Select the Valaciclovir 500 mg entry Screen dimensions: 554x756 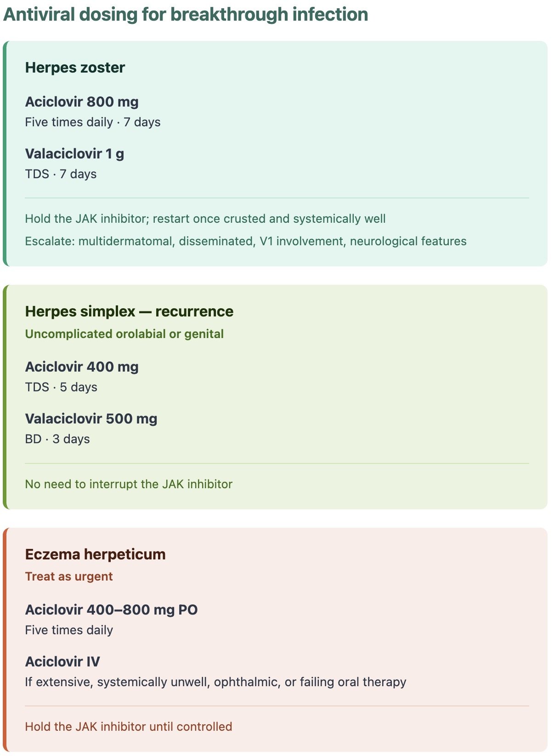pos(91,418)
